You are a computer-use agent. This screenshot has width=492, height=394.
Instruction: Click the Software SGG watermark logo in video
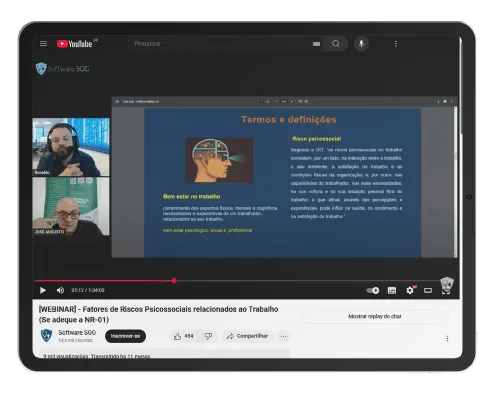tap(63, 69)
